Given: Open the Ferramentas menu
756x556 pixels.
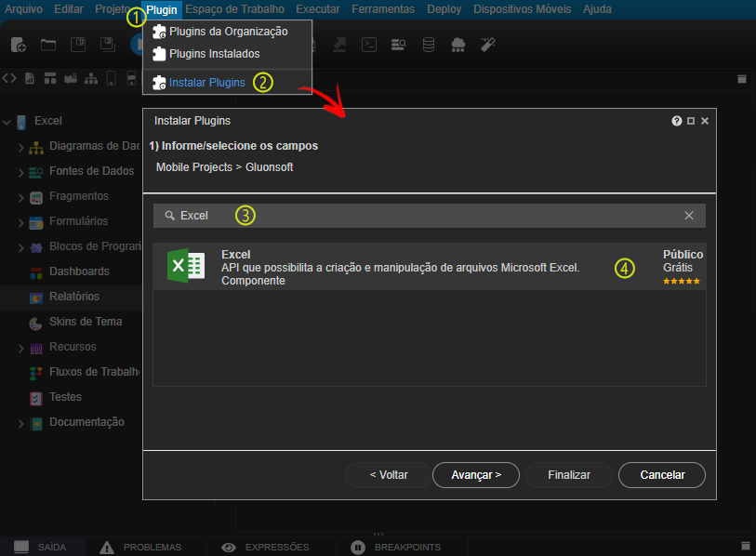Looking at the screenshot, I should [x=383, y=9].
